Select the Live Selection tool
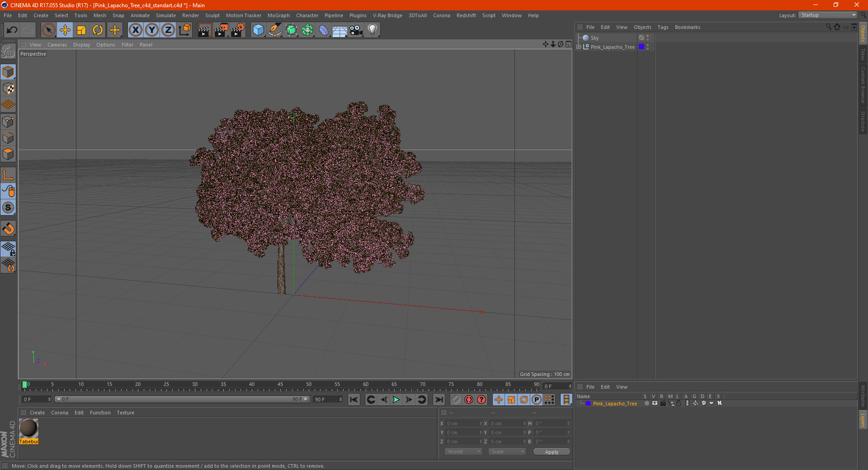The image size is (868, 470). (48, 30)
